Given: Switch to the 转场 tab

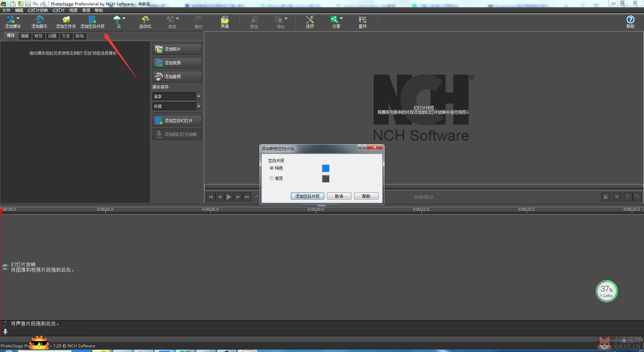Looking at the screenshot, I should pos(79,36).
